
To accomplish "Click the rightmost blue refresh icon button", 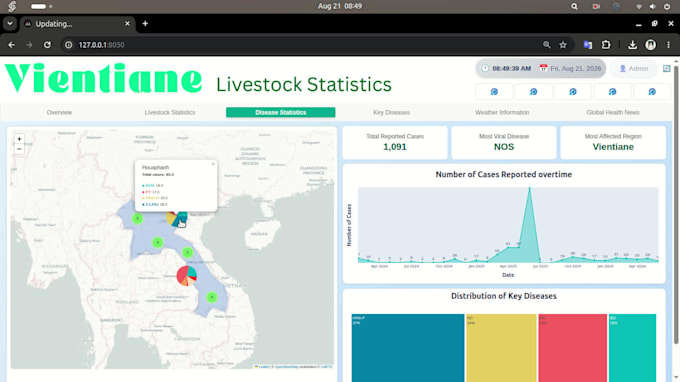I will (x=652, y=92).
